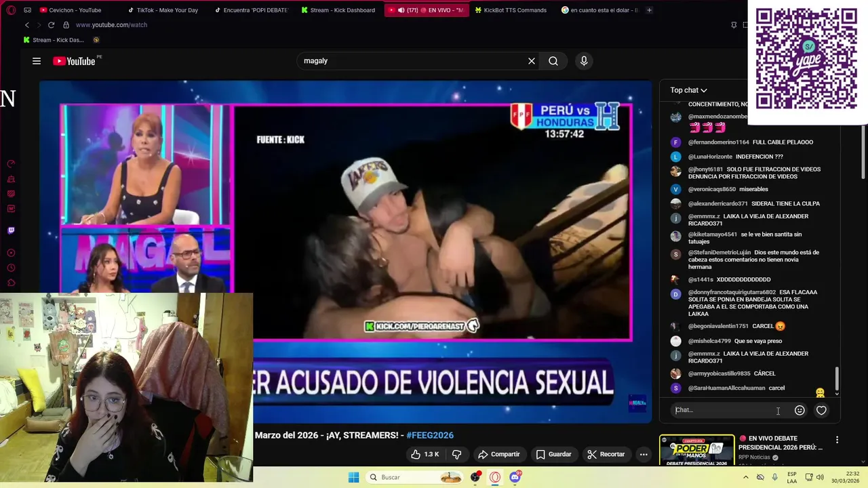Image resolution: width=868 pixels, height=488 pixels.
Task: Share the video via Compartir
Action: [x=499, y=454]
